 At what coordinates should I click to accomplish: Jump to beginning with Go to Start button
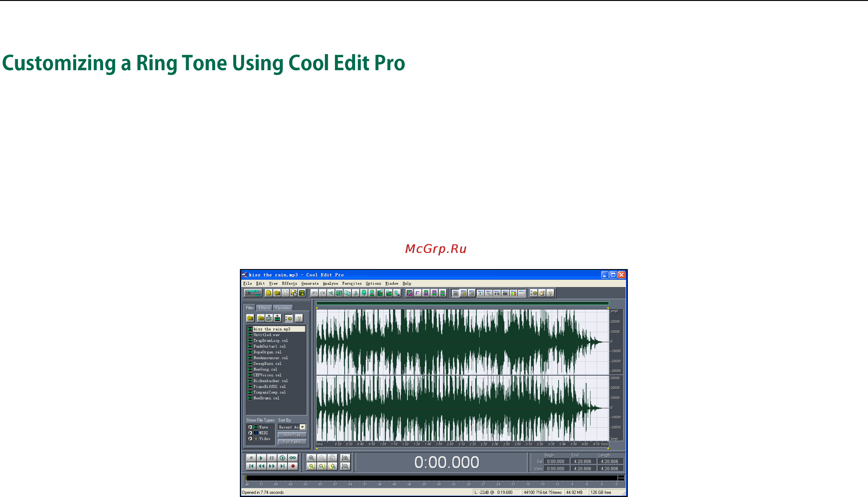[251, 466]
